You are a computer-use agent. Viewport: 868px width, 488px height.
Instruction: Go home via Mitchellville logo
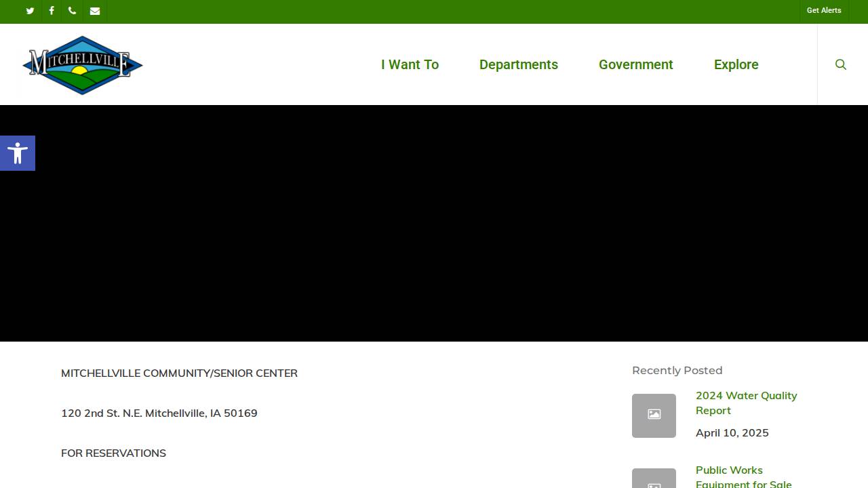click(x=83, y=65)
